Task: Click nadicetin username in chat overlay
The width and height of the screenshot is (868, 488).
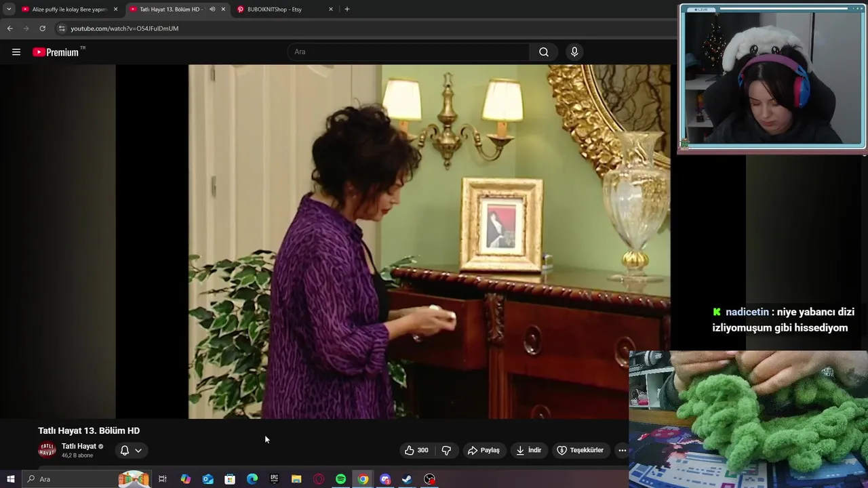Action: coord(747,312)
